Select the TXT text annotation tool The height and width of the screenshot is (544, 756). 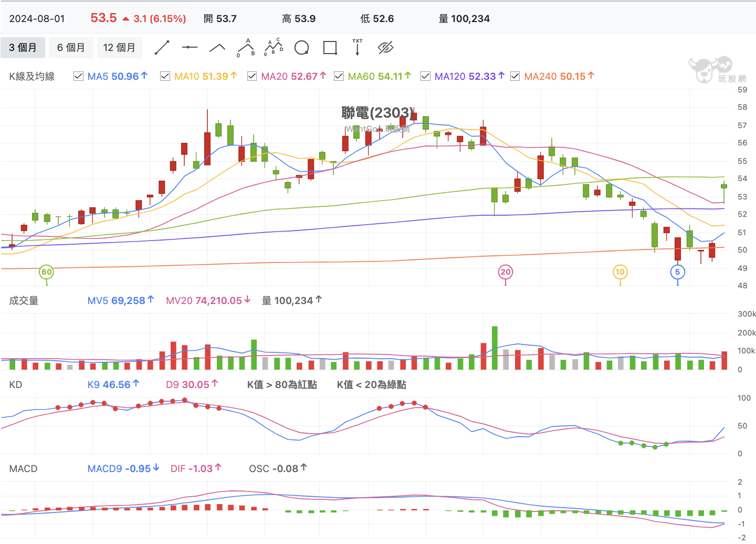tap(358, 47)
